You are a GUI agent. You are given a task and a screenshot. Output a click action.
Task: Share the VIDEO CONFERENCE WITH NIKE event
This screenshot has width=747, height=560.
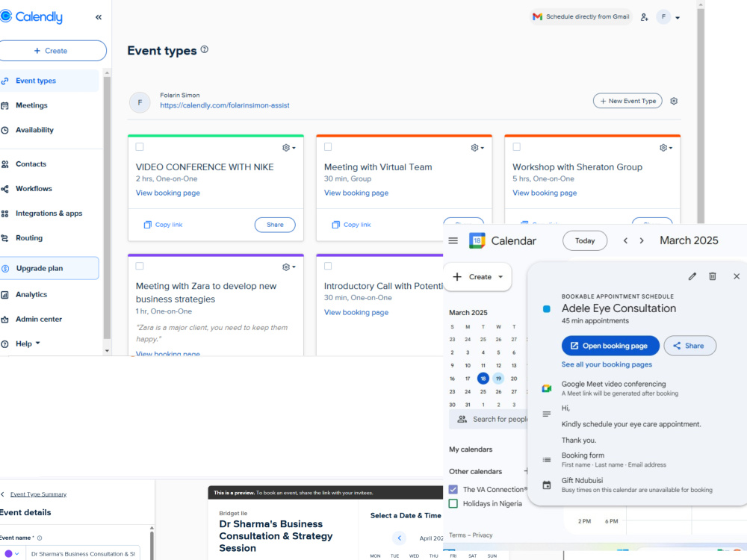pyautogui.click(x=275, y=225)
